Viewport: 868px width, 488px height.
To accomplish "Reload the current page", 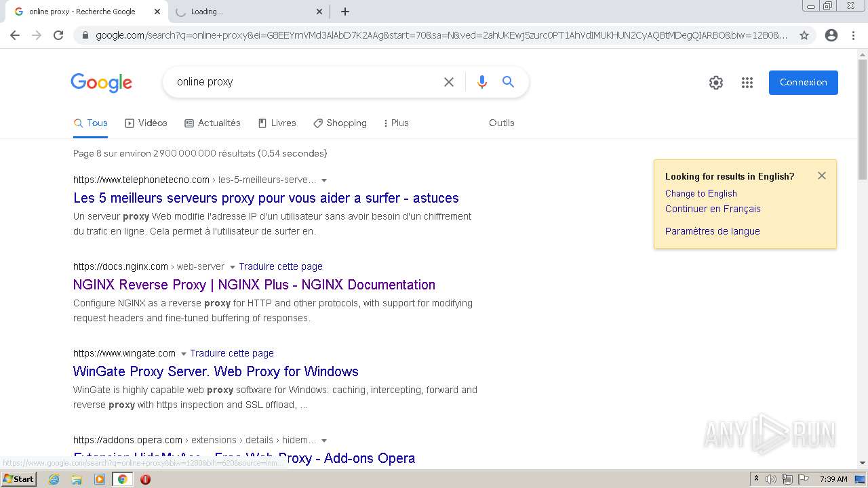I will pos(58,35).
